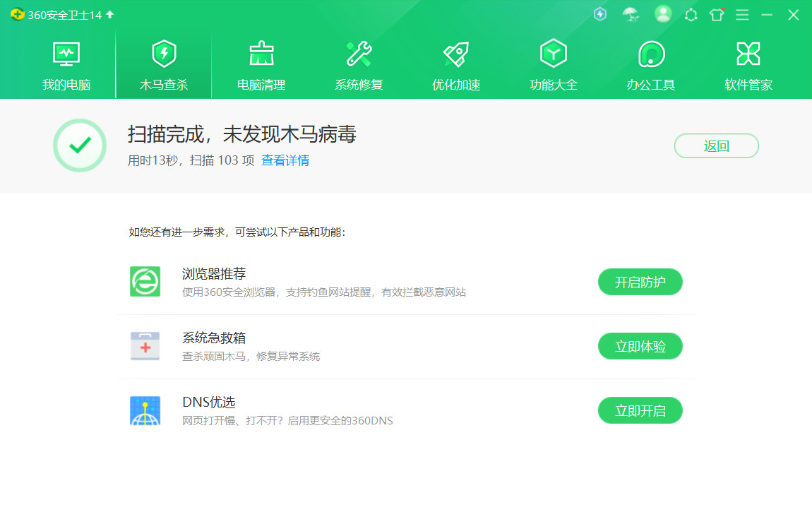Viewport: 812px width, 512px height.
Task: Open the skin shirt icon
Action: tap(717, 15)
